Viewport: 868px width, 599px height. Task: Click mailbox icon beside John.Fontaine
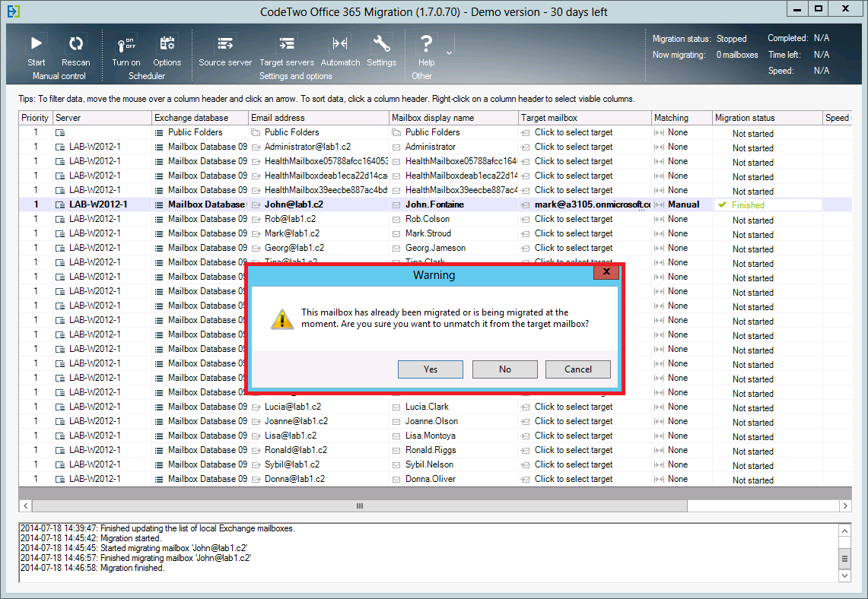tap(396, 204)
